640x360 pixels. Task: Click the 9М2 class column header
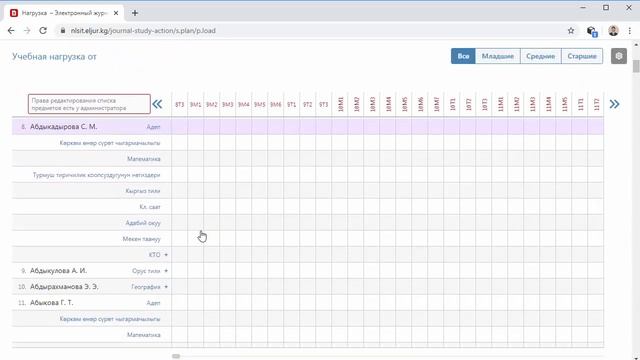(x=211, y=104)
